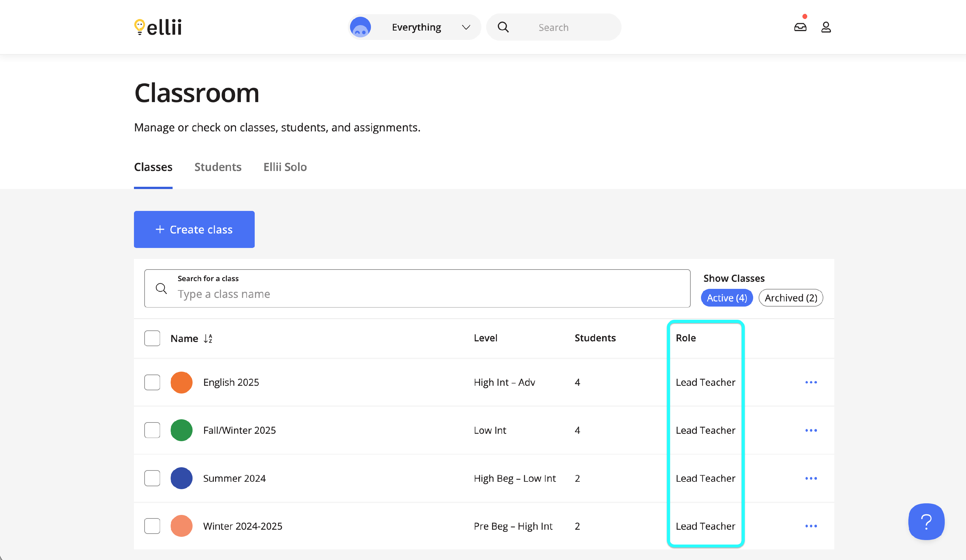
Task: Open more options for Winter 2024-2025
Action: (811, 526)
